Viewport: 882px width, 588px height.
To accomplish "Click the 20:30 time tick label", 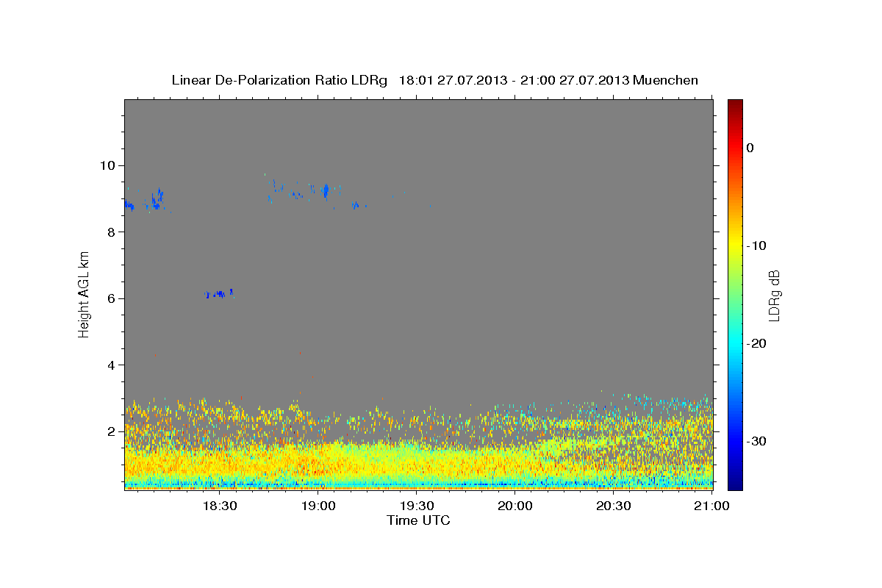I will (614, 506).
